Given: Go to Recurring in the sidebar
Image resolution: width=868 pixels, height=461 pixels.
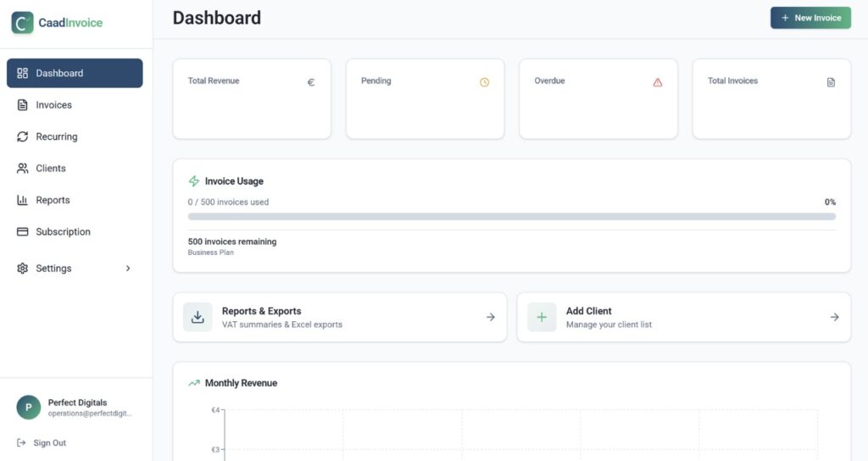Looking at the screenshot, I should point(56,136).
